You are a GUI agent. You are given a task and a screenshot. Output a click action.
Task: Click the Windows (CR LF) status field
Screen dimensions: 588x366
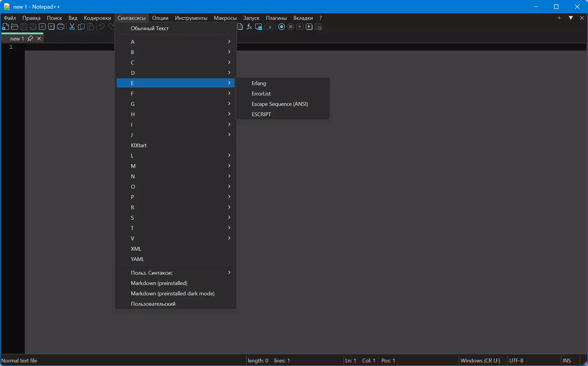[480, 361]
